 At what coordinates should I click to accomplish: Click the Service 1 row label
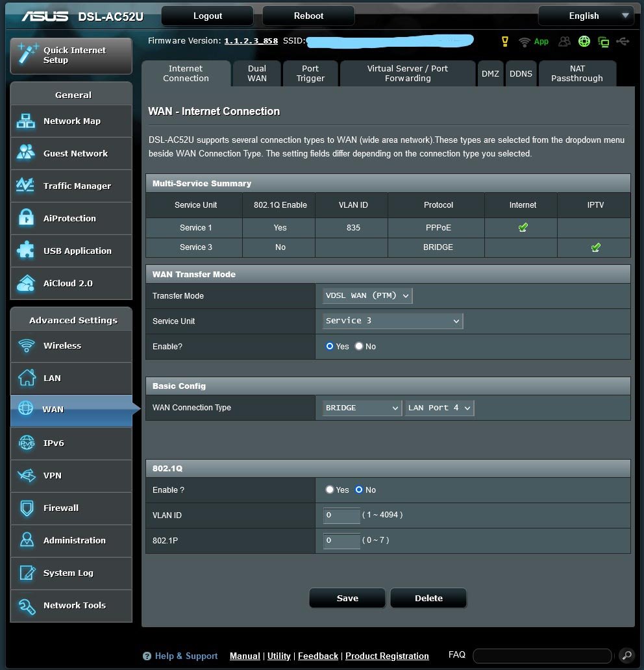pyautogui.click(x=195, y=228)
